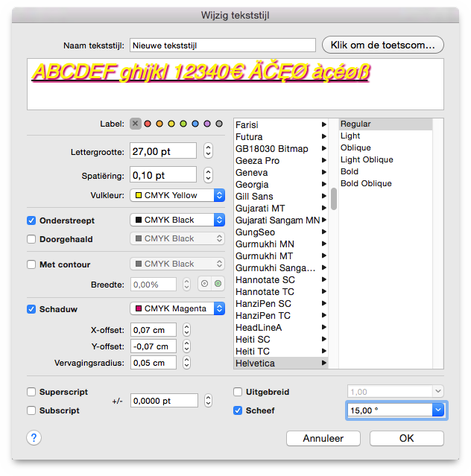The image size is (471, 476).
Task: Select the red label dot
Action: [x=148, y=124]
